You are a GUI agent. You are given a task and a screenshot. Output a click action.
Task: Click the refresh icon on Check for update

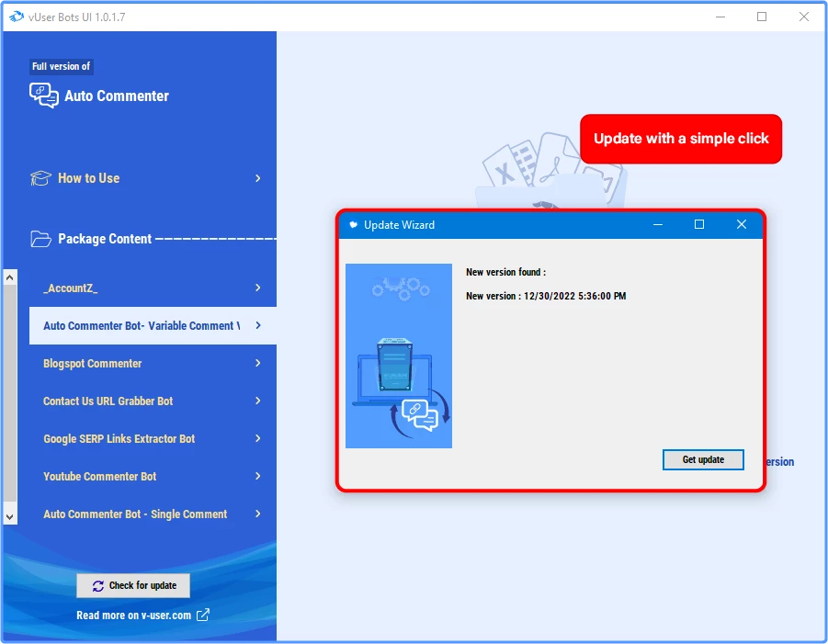click(x=98, y=586)
